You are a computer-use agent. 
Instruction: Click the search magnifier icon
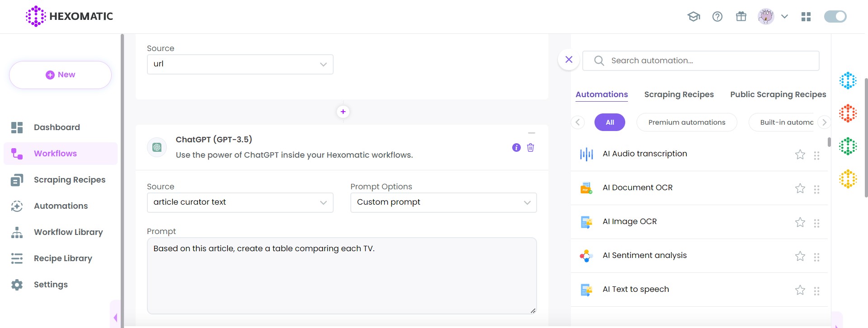[x=599, y=61]
